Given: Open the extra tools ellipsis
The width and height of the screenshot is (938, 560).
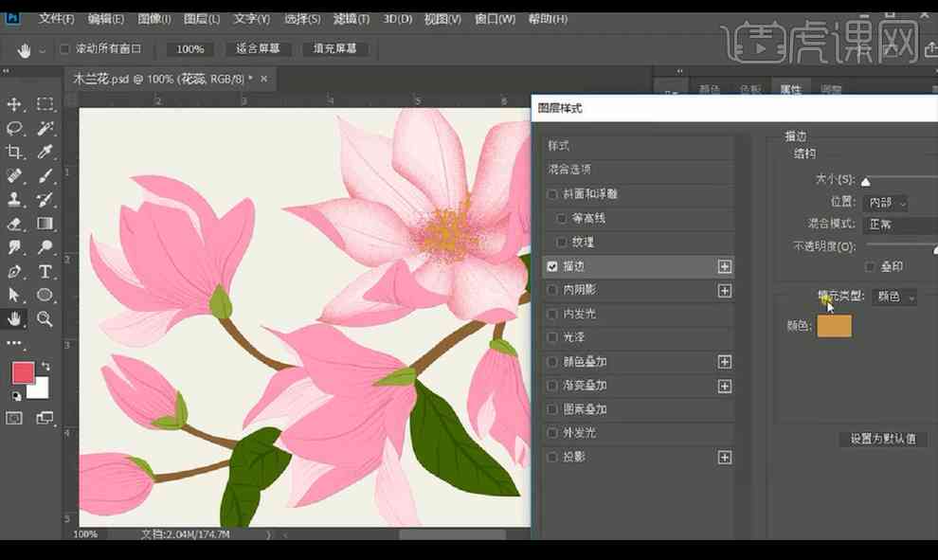Looking at the screenshot, I should coord(14,343).
